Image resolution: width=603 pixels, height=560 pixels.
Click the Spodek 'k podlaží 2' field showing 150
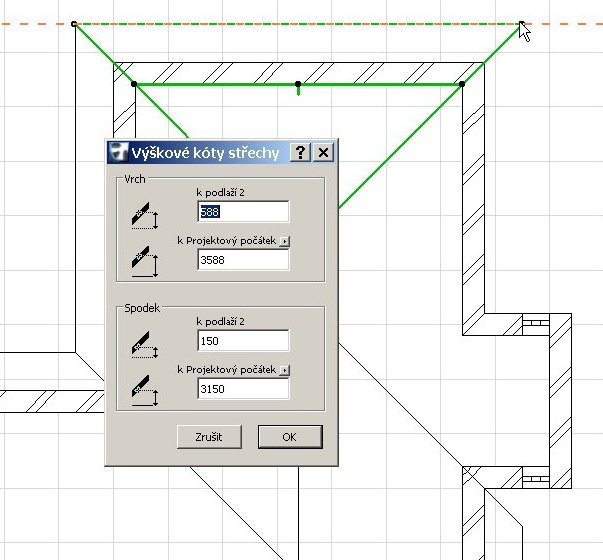(x=243, y=340)
